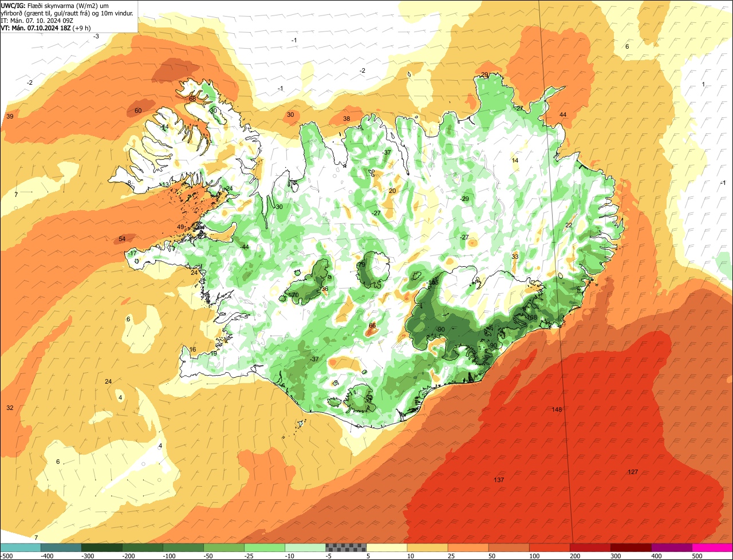Select the map value '-70' on Langjökull

click(294, 295)
